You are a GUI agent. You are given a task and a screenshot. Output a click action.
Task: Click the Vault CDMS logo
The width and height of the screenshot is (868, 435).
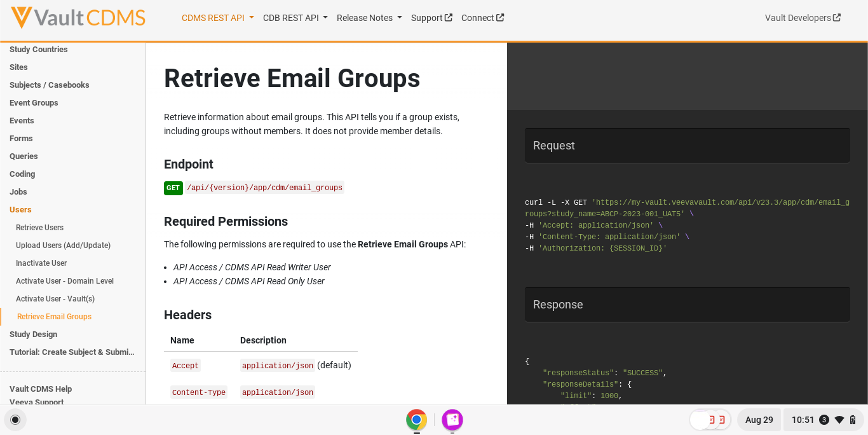coord(78,18)
